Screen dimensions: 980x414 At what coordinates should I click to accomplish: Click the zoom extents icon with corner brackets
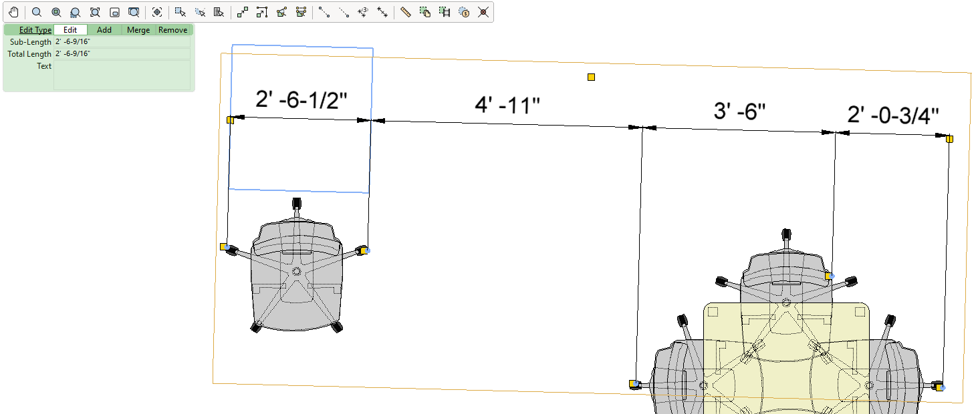coord(95,12)
